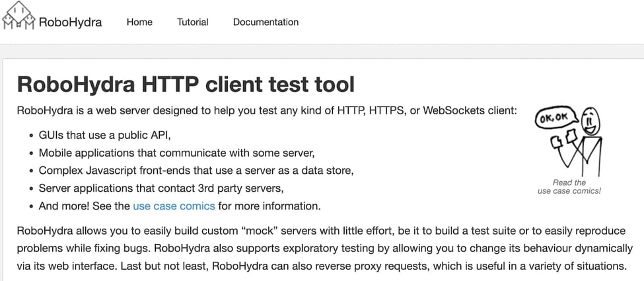
Task: Click the RoboHydra brand name text
Action: 71,22
